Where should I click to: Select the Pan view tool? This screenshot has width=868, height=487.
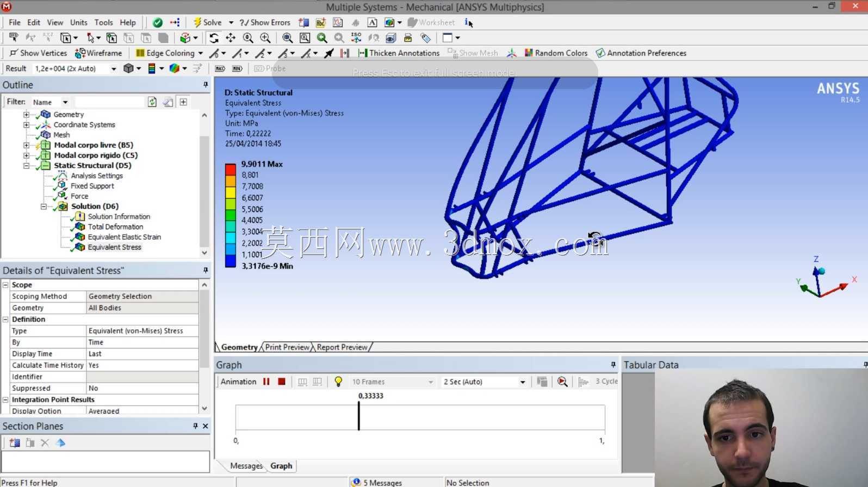point(231,38)
